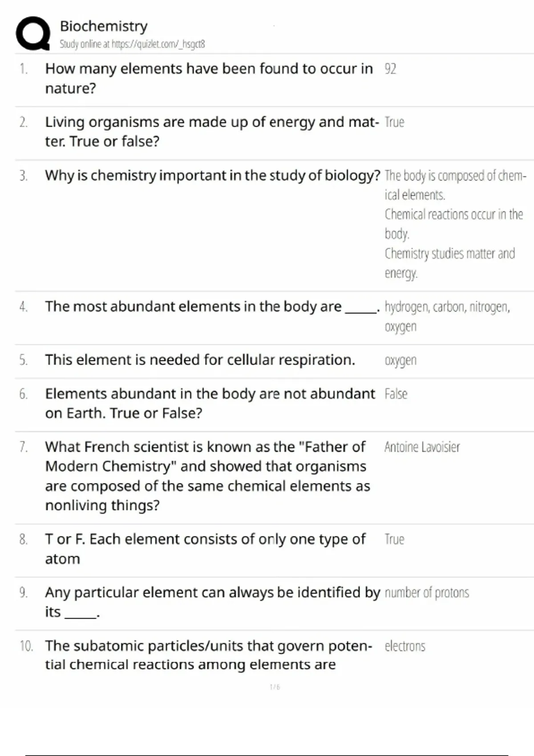Select the True answer for question 8

(x=394, y=539)
